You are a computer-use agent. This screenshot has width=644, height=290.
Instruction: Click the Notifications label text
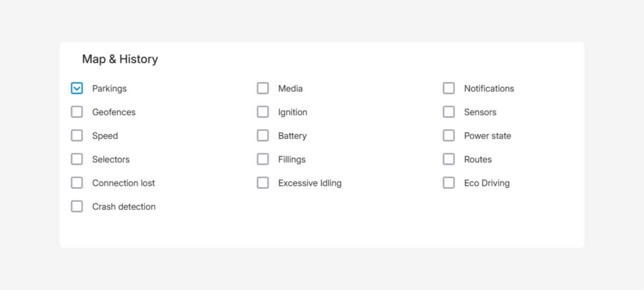(x=489, y=89)
